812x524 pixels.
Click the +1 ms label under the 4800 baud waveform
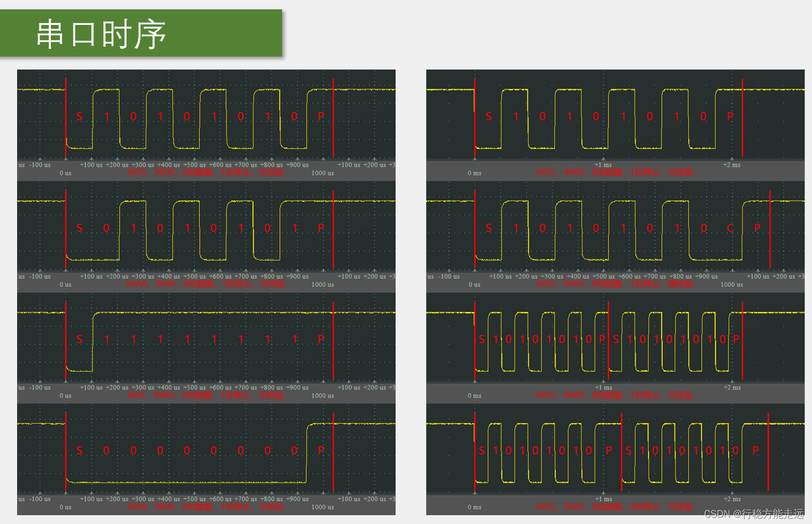603,165
